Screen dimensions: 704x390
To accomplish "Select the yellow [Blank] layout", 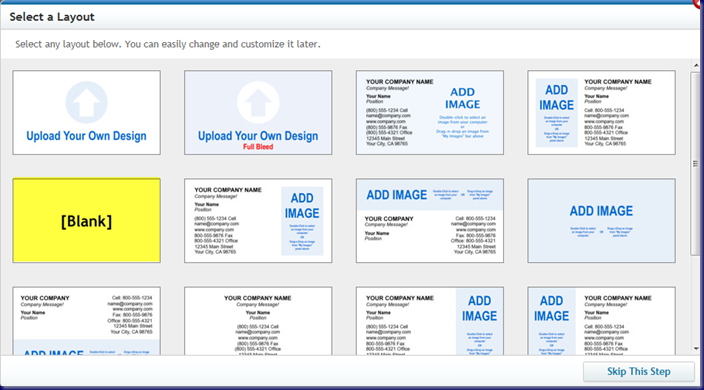I will pyautogui.click(x=87, y=220).
